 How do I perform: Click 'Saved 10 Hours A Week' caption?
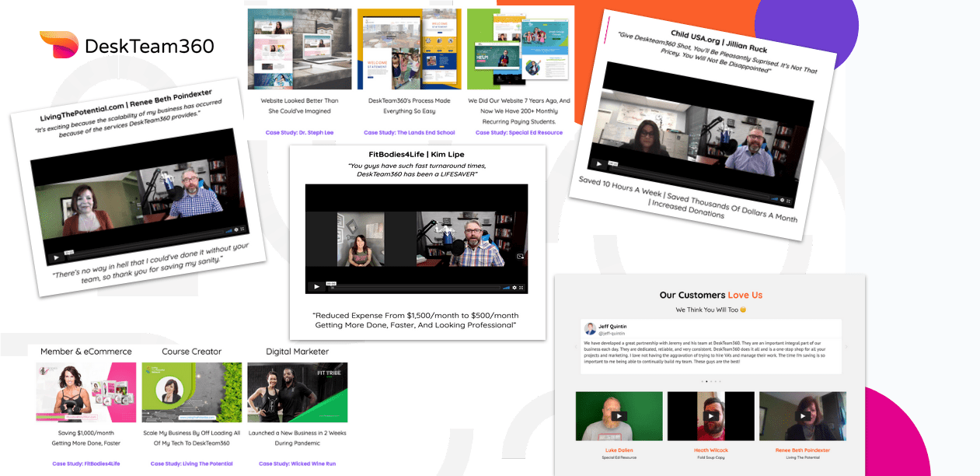tap(689, 198)
